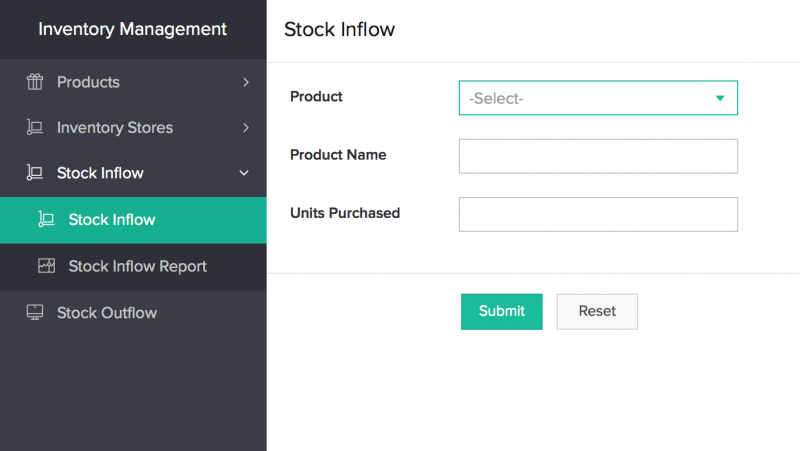
Task: Click the icon in the highlighted Stock Inflow sub-item
Action: click(x=46, y=220)
